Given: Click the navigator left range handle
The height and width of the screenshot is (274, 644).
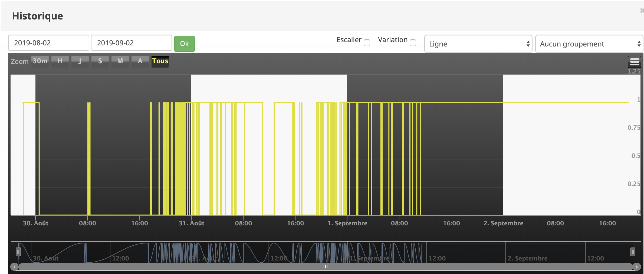Looking at the screenshot, I should [18, 252].
